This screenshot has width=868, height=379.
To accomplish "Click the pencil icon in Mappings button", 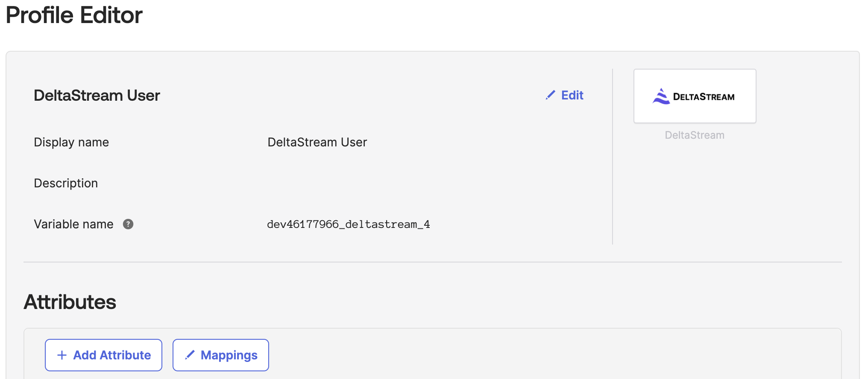I will pos(190,355).
